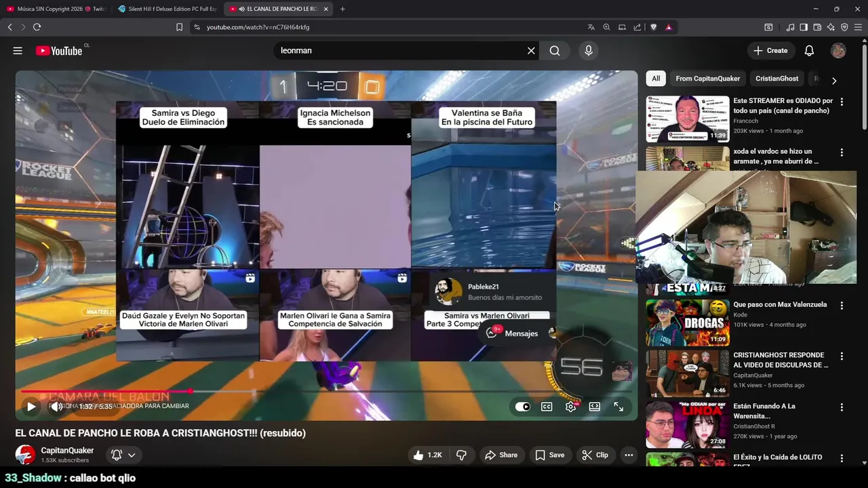
Task: Seek on the video progress bar
Action: pyautogui.click(x=326, y=391)
